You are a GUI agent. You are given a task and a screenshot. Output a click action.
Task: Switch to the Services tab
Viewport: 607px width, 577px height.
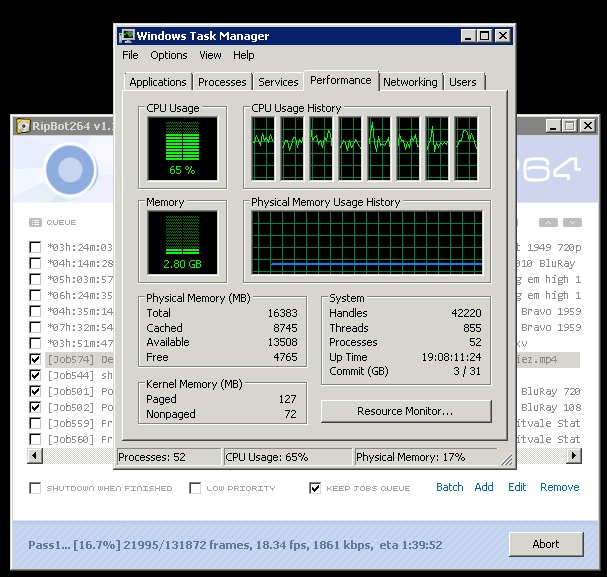[278, 82]
